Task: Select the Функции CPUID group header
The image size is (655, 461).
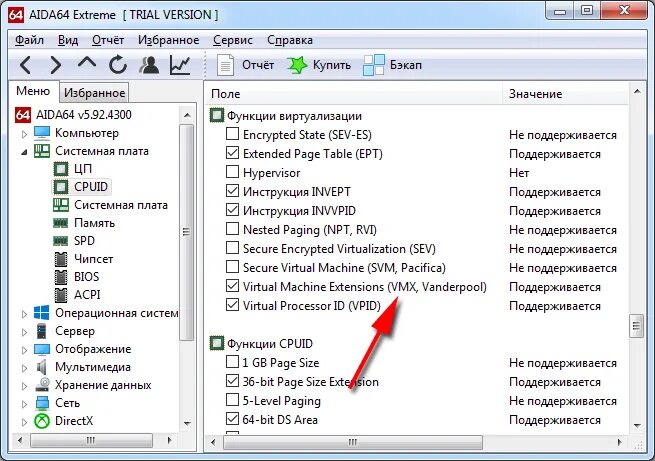Action: [270, 344]
